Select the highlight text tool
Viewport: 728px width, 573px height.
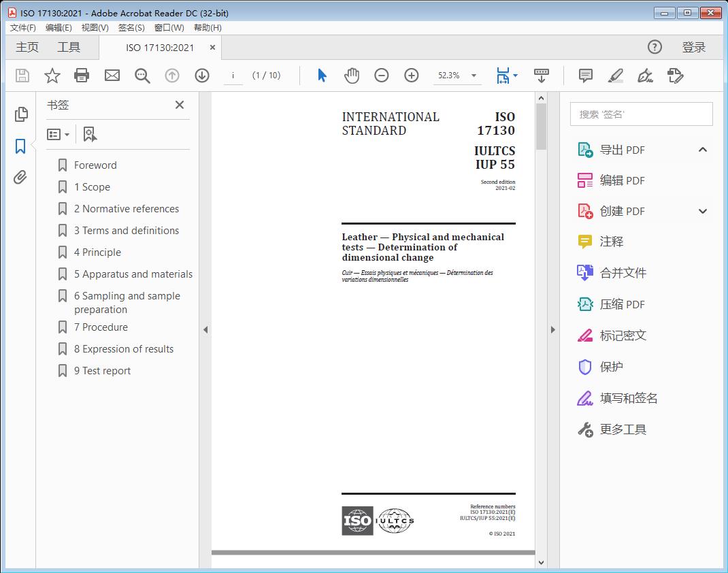click(x=616, y=76)
